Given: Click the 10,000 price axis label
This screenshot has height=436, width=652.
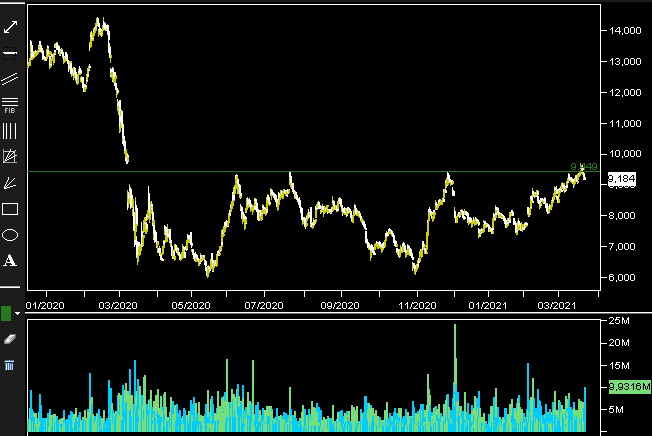Looking at the screenshot, I should 625,154.
